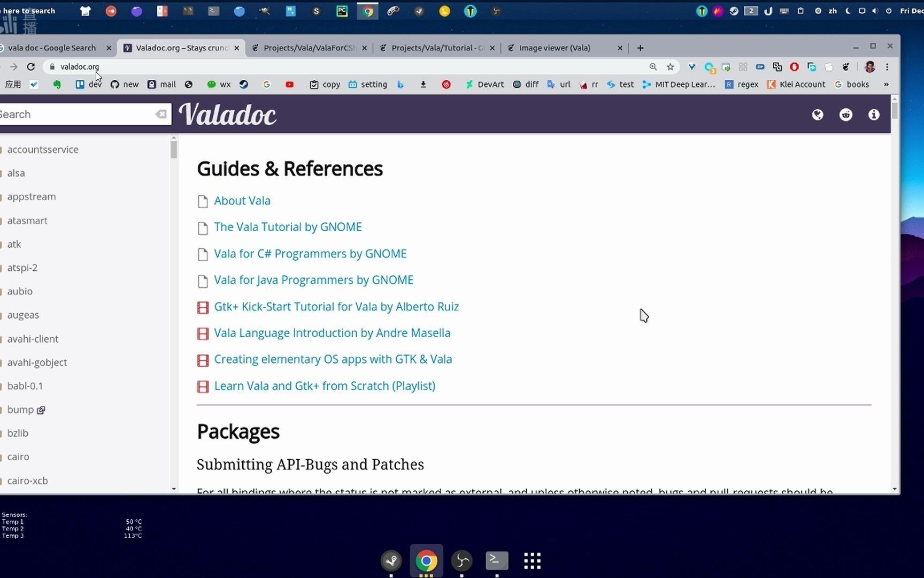Open the power menu in top panel
The width and height of the screenshot is (924, 578).
click(889, 11)
